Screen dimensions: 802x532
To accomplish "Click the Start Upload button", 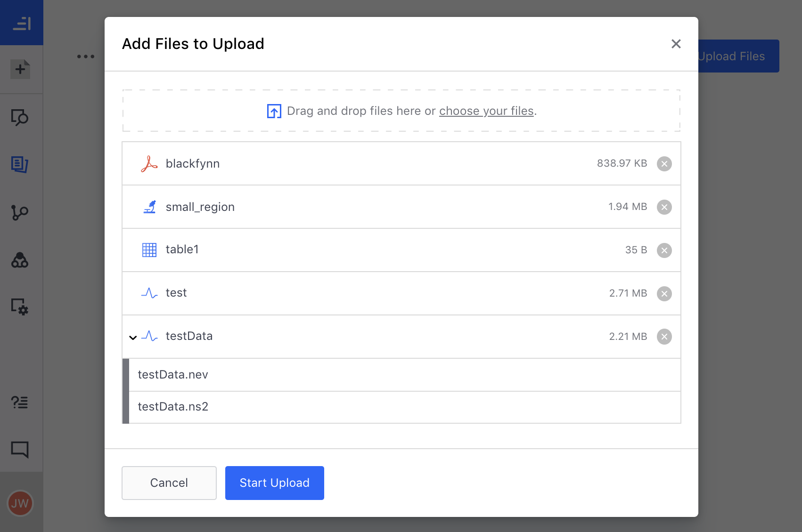I will [275, 483].
